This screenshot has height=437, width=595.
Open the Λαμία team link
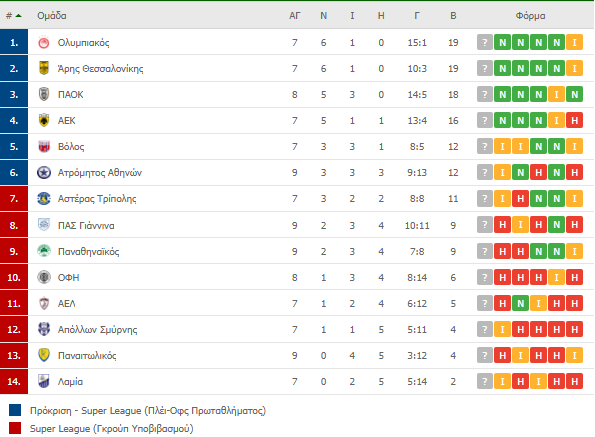tap(70, 382)
